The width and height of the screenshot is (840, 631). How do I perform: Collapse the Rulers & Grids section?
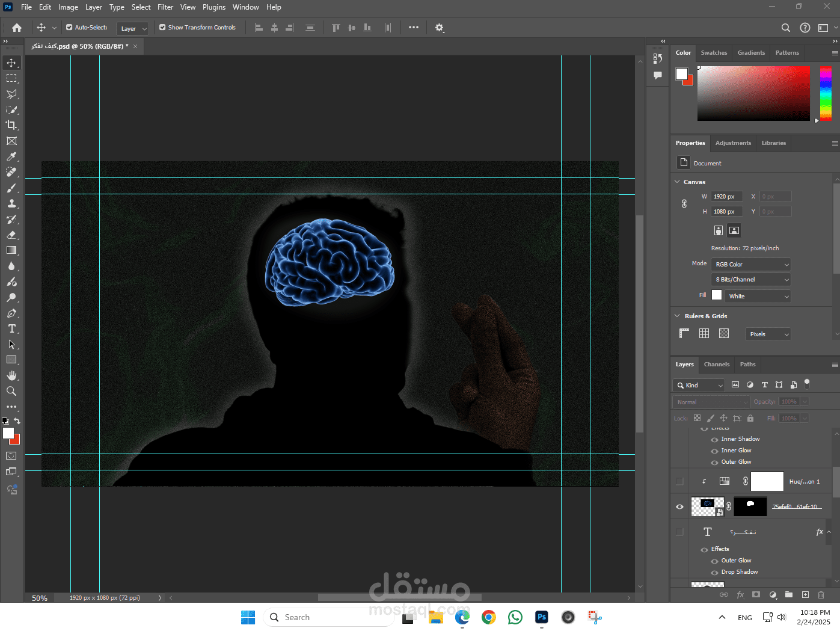678,316
